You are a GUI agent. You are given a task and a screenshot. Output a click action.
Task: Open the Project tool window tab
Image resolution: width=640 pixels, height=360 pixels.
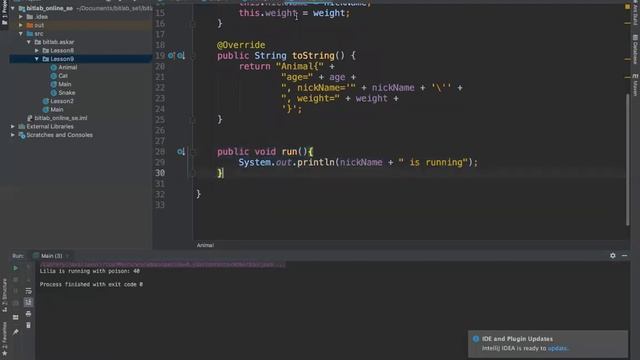pyautogui.click(x=4, y=12)
